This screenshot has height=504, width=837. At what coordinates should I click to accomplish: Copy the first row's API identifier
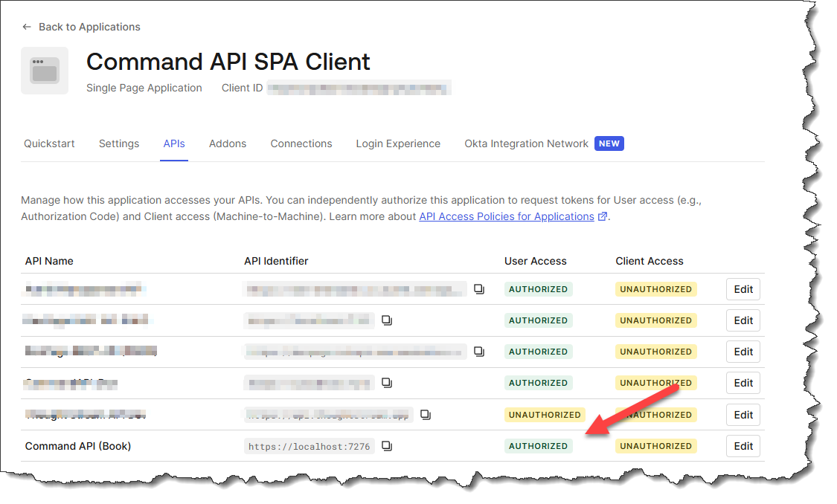(479, 289)
